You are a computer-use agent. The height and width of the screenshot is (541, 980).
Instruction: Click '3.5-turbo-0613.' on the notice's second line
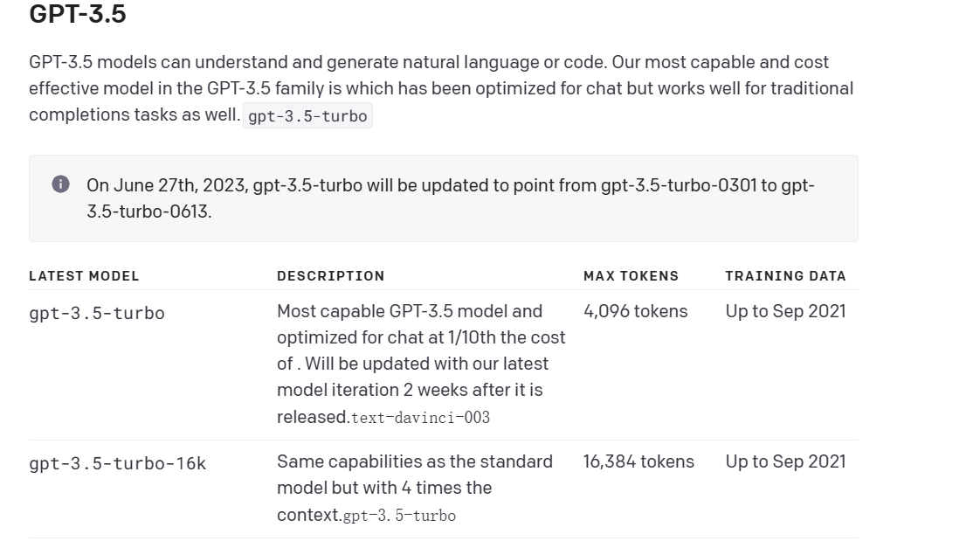(x=148, y=212)
